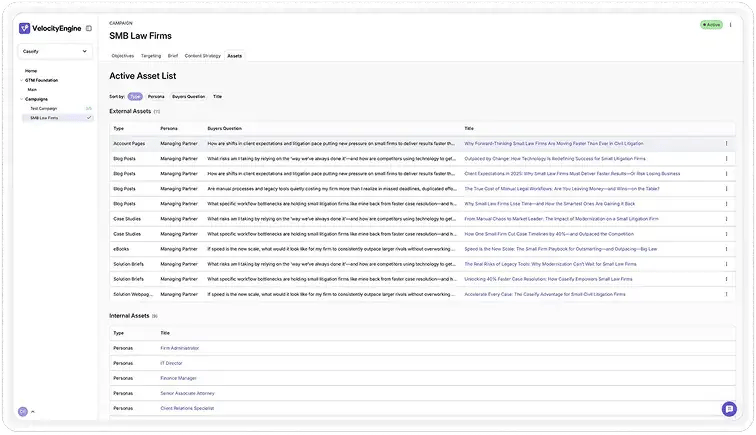Screen dimensions: 756x435
Task: Click the user avatar in the sidebar
Action: tap(23, 411)
